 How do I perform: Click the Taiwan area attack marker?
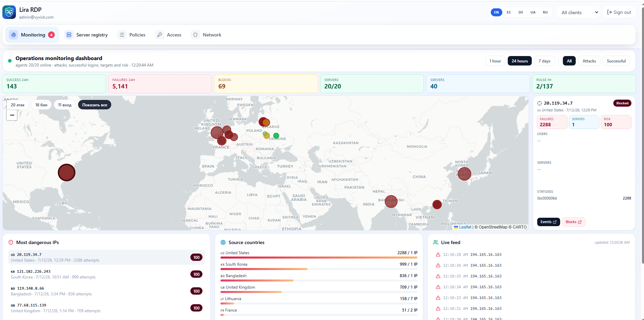(x=437, y=205)
